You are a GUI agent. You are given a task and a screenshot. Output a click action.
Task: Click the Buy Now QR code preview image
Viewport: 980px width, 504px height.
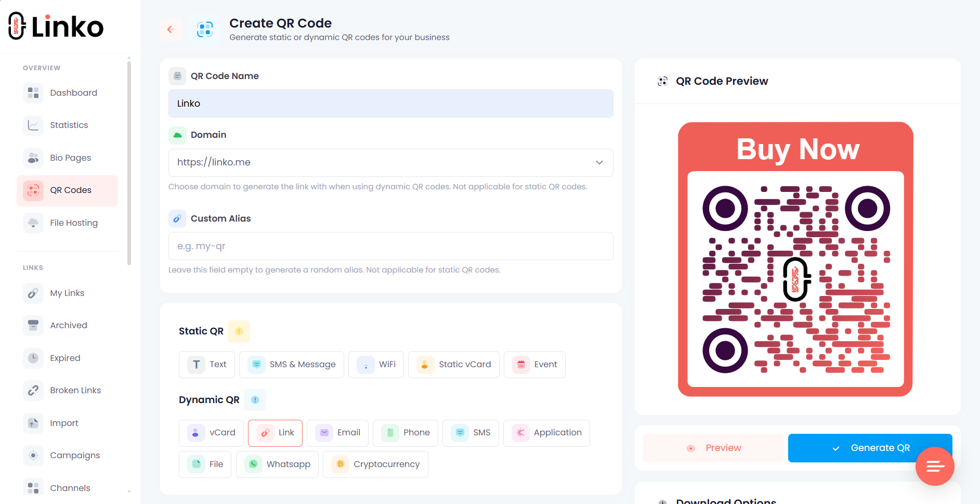(x=795, y=259)
